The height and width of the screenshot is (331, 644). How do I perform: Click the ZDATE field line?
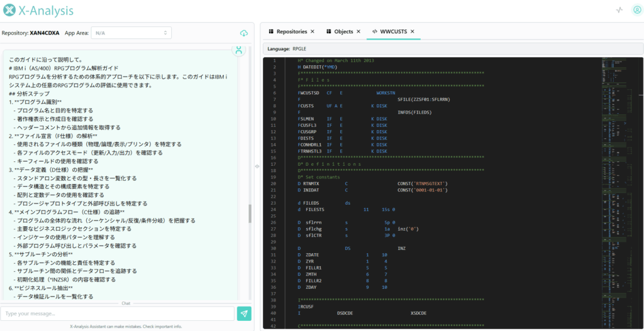pyautogui.click(x=343, y=255)
